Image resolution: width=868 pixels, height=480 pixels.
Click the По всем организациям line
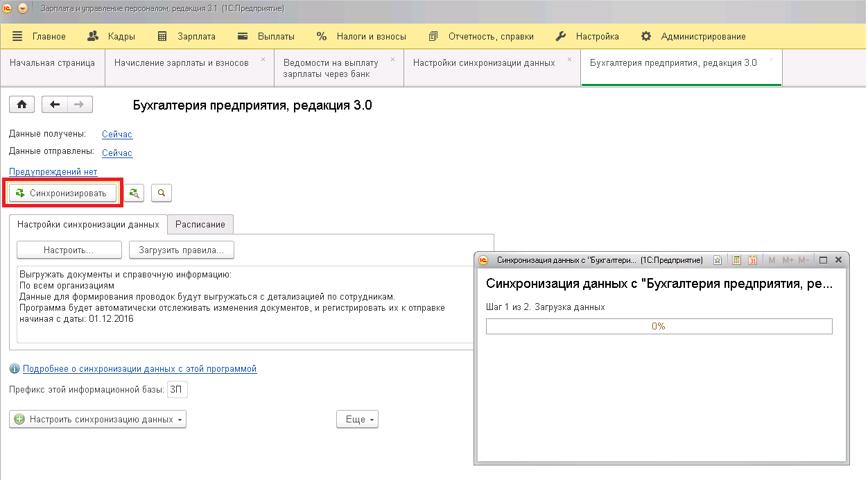(x=67, y=286)
